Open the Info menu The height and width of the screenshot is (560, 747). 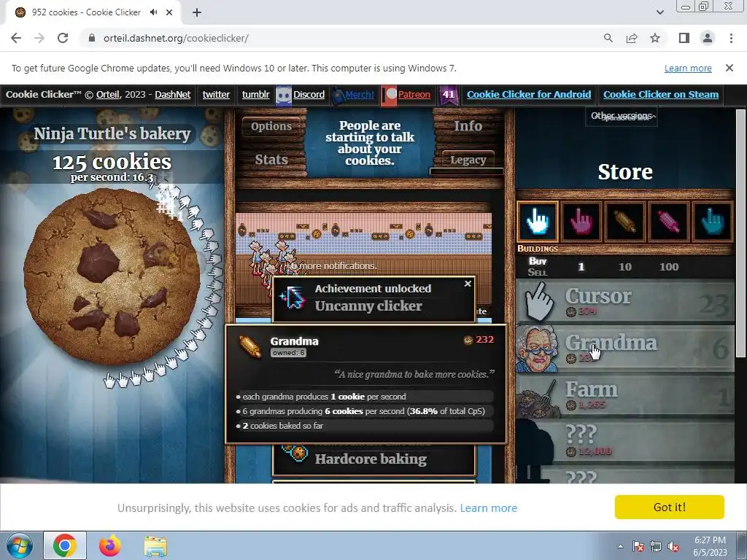[468, 125]
